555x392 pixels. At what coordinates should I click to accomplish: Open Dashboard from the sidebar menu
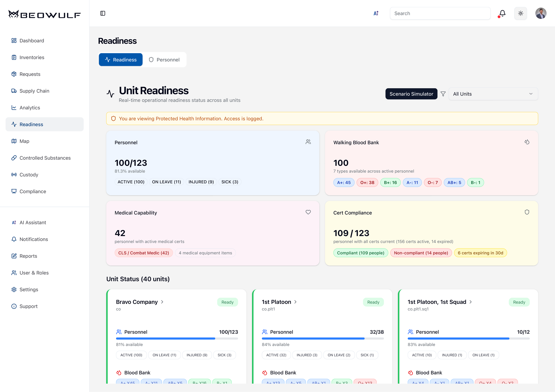pyautogui.click(x=32, y=41)
